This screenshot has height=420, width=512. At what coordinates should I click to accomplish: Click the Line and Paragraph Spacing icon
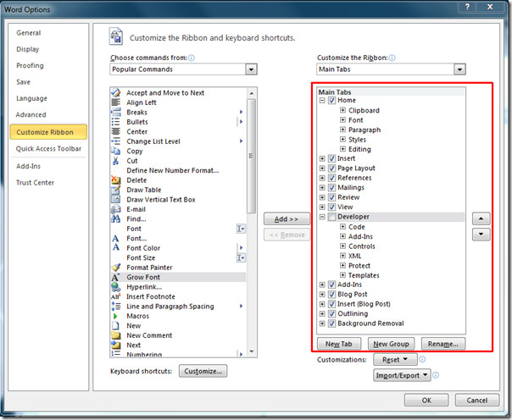[x=115, y=307]
